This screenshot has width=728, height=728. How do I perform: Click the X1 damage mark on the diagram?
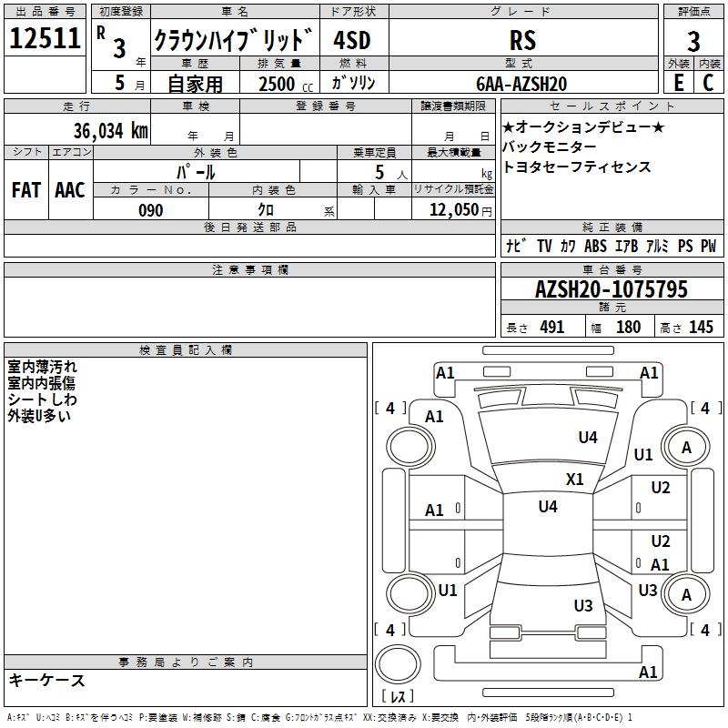574,479
